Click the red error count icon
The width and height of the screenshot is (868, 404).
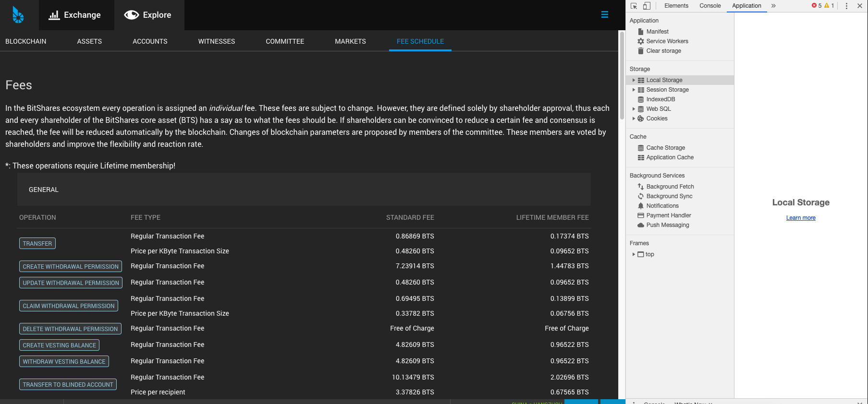click(814, 6)
